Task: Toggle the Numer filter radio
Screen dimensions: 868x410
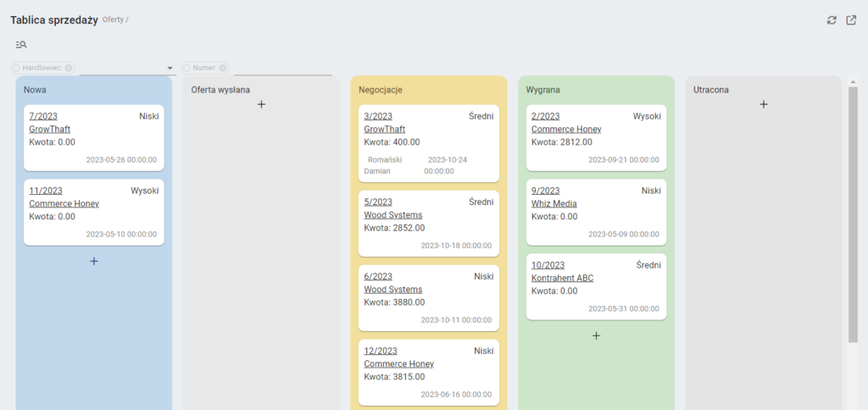Action: pyautogui.click(x=186, y=68)
